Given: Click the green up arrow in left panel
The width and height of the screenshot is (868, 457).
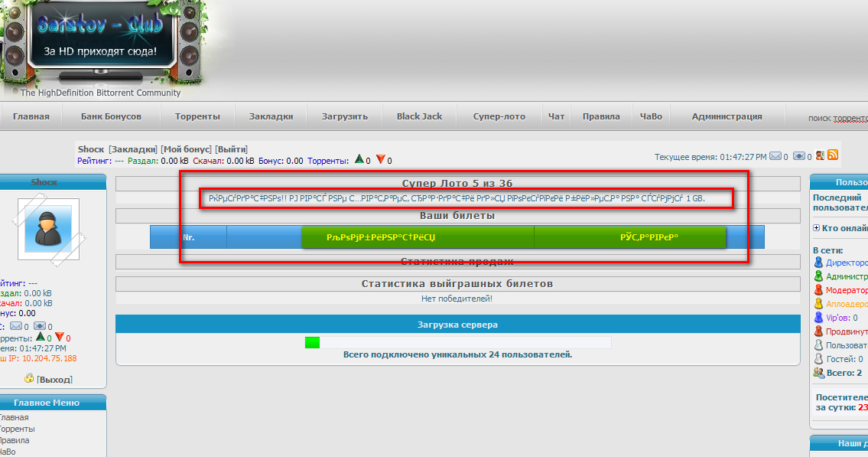Looking at the screenshot, I should pyautogui.click(x=41, y=337).
